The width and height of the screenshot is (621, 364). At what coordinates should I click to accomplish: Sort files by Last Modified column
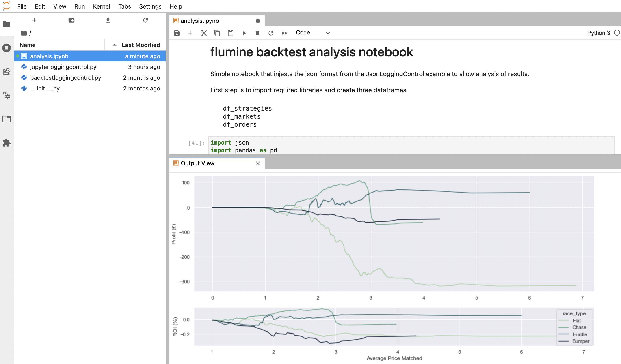(x=141, y=45)
